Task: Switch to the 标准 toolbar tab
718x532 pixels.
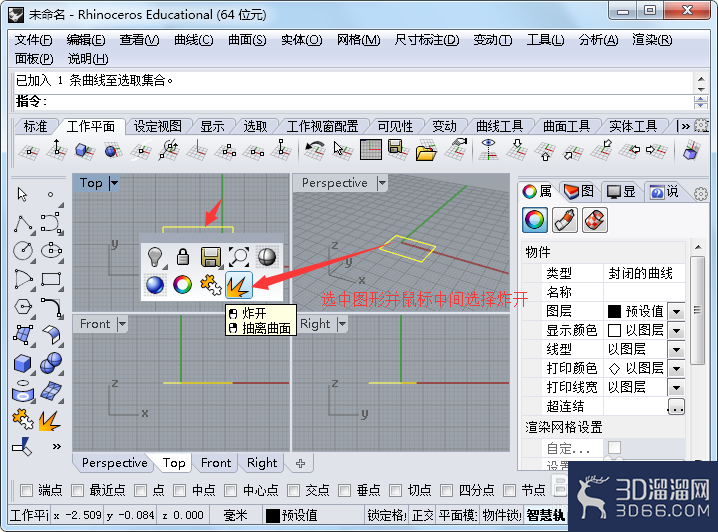Action: (x=35, y=126)
